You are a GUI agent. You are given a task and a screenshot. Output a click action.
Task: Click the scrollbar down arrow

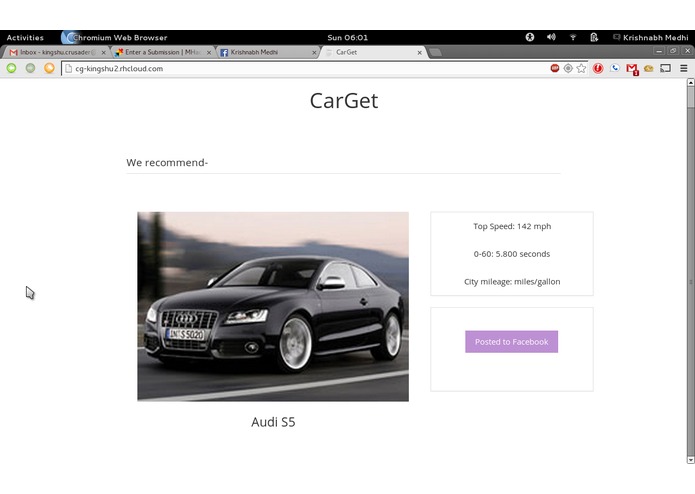[x=691, y=460]
